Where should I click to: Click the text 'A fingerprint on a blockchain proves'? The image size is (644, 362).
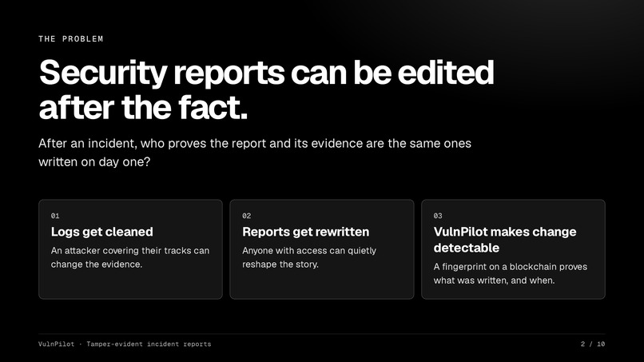point(511,267)
